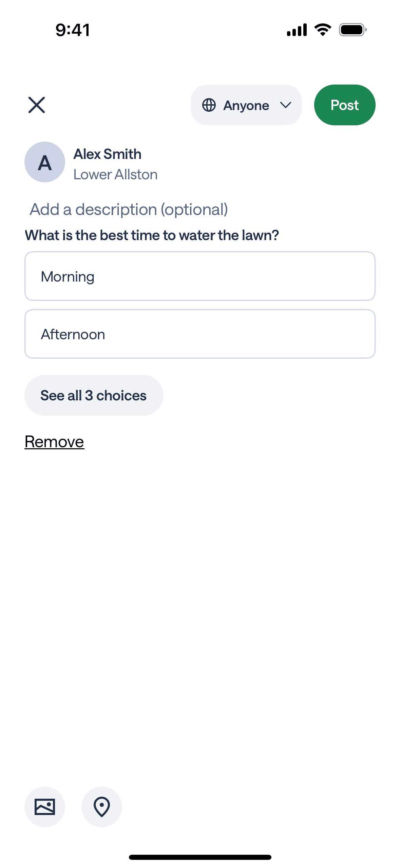Screen dimensions: 400x868
Task: Select the Morning poll choice
Action: [x=200, y=276]
